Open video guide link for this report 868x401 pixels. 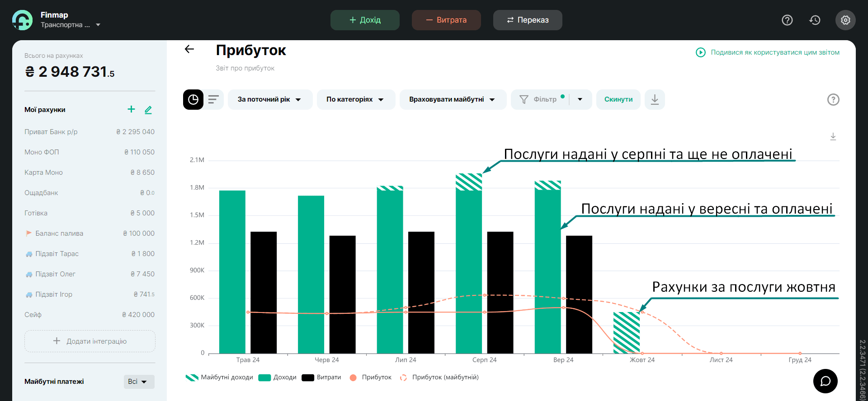(775, 52)
